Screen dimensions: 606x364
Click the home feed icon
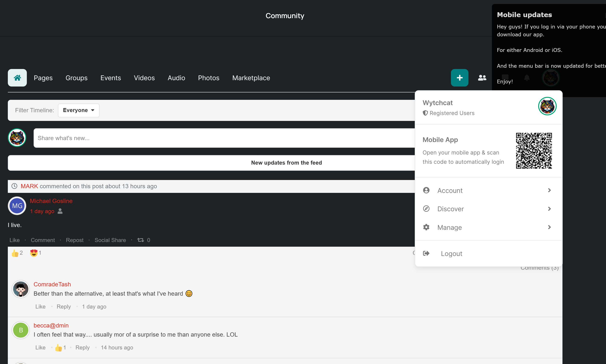[x=17, y=78]
